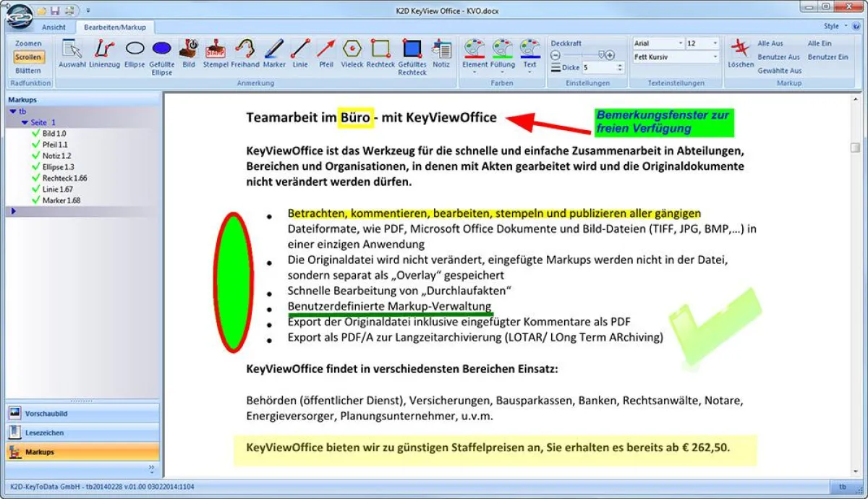Collapse the tb user tree node
Screen dimensions: 868x499
pyautogui.click(x=13, y=111)
